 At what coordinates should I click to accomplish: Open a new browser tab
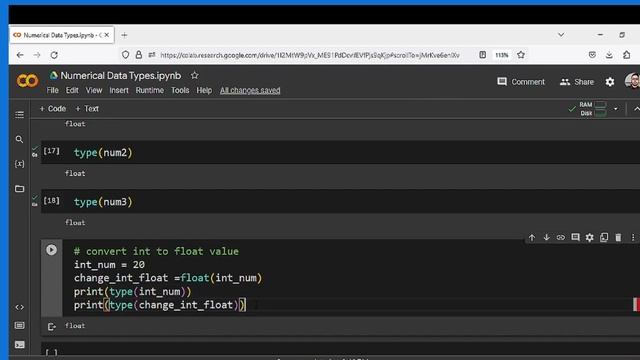coord(124,35)
